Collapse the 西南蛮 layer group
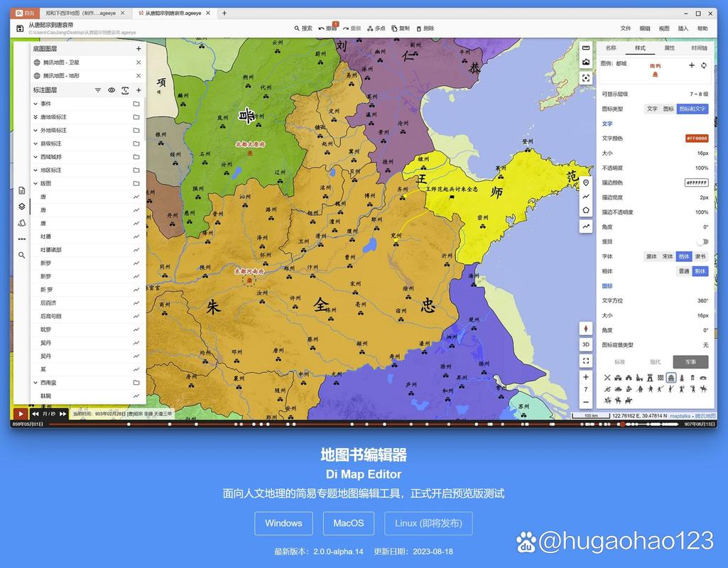Screen dimensions: 728x568 pyautogui.click(x=36, y=383)
